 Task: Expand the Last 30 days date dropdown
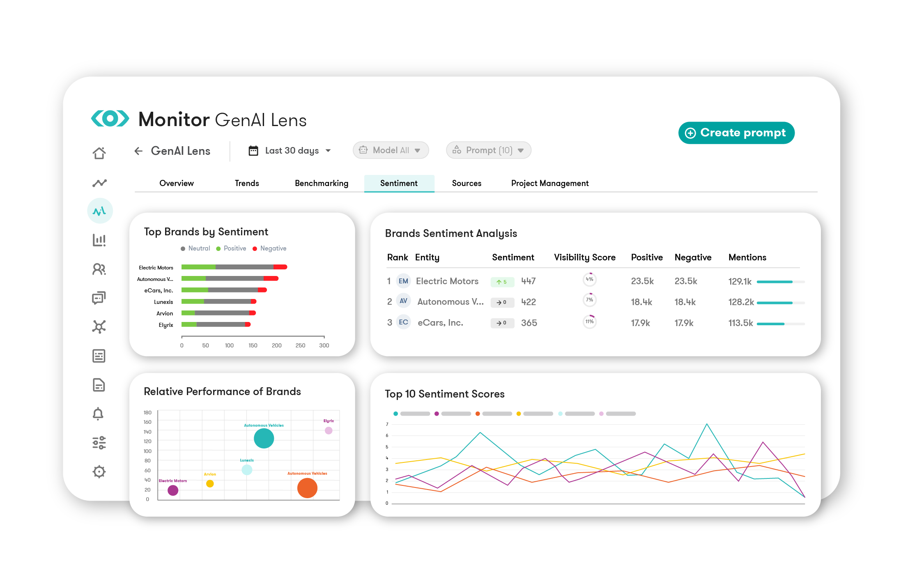290,151
